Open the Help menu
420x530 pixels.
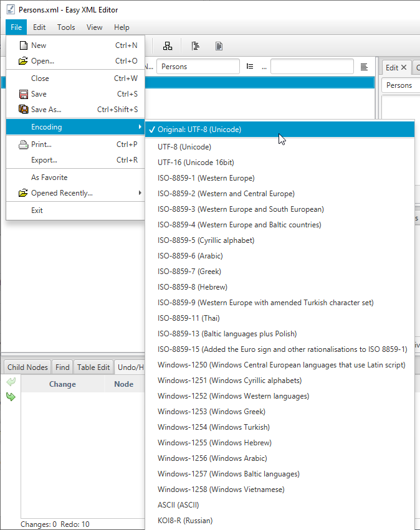pyautogui.click(x=122, y=27)
